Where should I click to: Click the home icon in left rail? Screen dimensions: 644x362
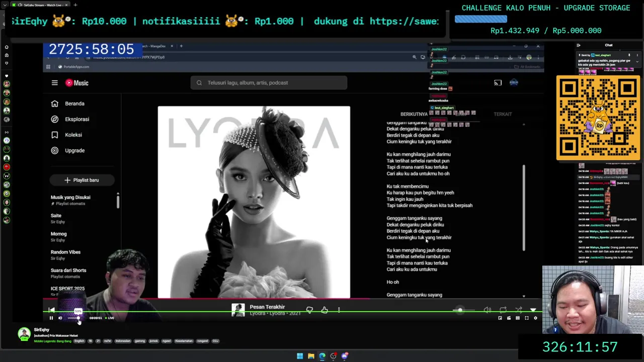(x=7, y=47)
